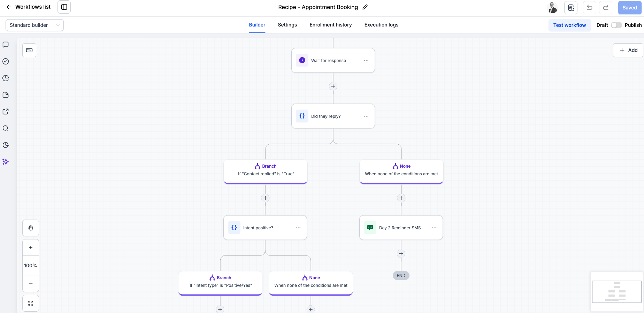Add step below Positive/Yes branch
The height and width of the screenshot is (313, 644).
pos(220,309)
